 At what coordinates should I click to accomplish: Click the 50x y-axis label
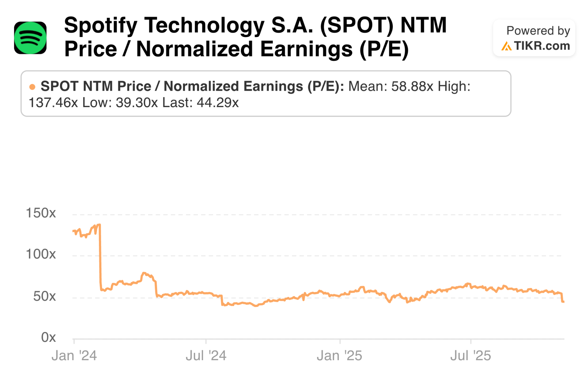tap(44, 296)
